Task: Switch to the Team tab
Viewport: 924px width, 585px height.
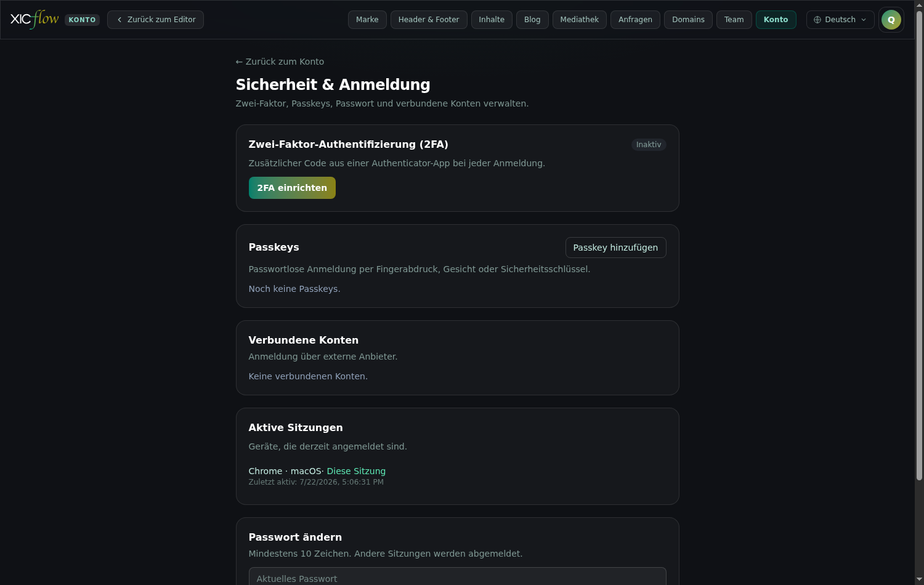Action: tap(734, 20)
